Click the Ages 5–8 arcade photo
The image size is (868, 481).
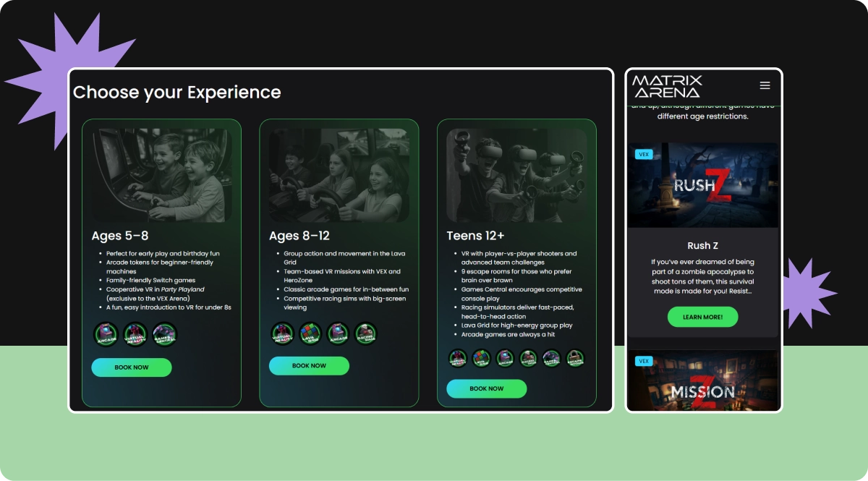161,175
